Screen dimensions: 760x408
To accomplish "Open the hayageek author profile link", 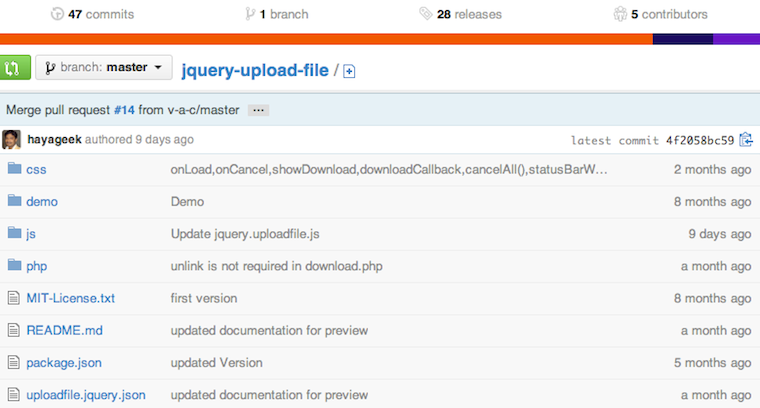I will tap(54, 140).
